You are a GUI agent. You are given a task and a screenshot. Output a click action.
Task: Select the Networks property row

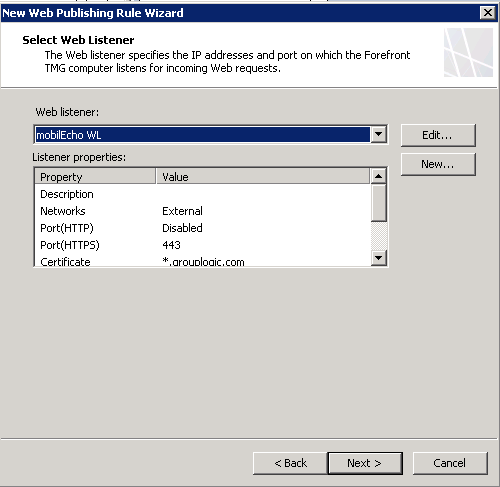click(x=203, y=211)
